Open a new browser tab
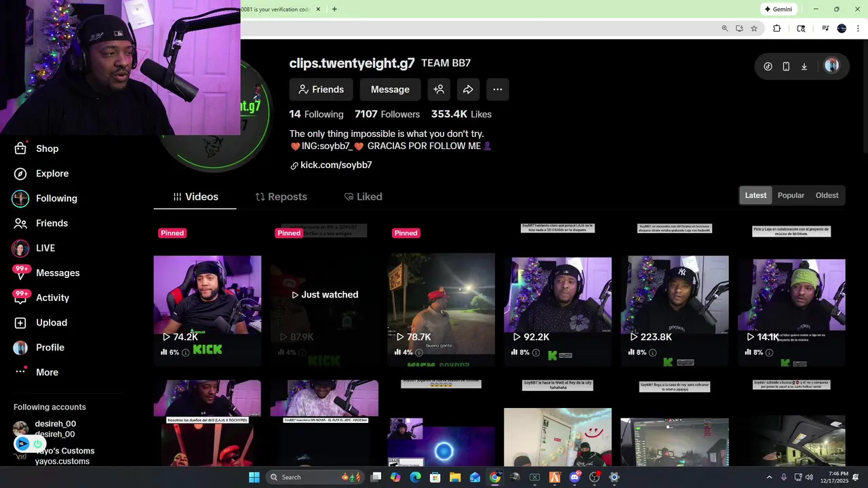 point(334,9)
